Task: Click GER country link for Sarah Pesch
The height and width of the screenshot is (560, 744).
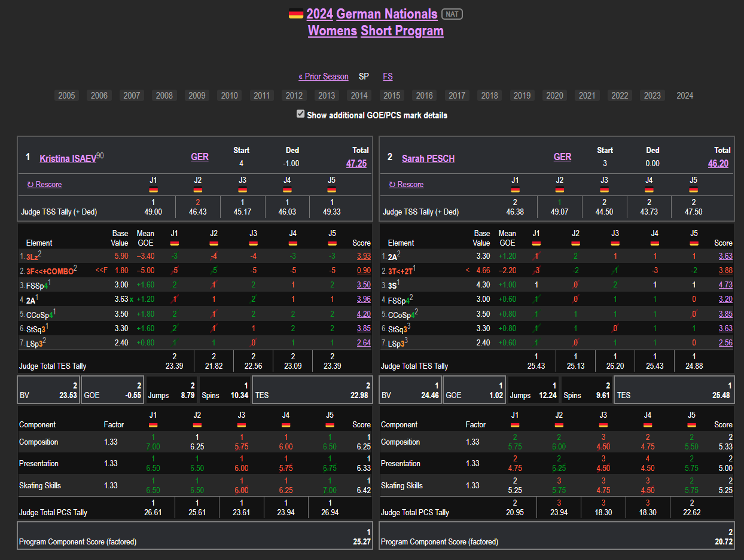Action: pos(562,157)
